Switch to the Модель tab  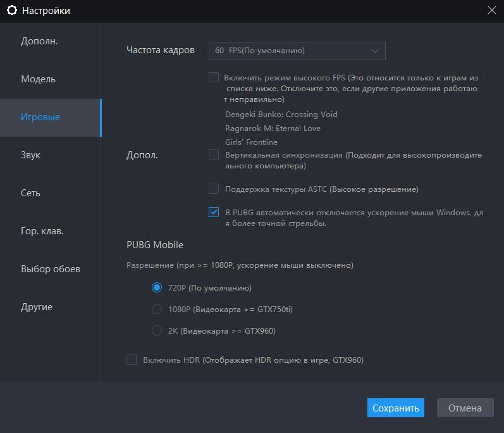point(39,79)
